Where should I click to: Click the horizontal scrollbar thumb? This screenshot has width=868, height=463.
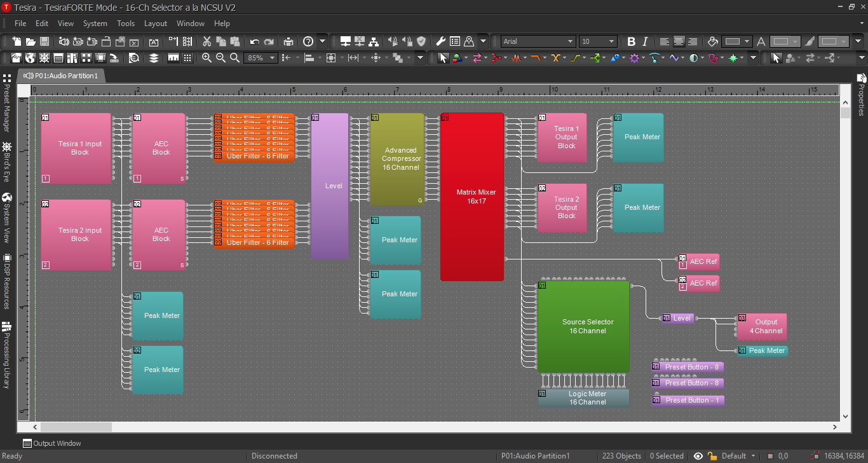tap(76, 427)
